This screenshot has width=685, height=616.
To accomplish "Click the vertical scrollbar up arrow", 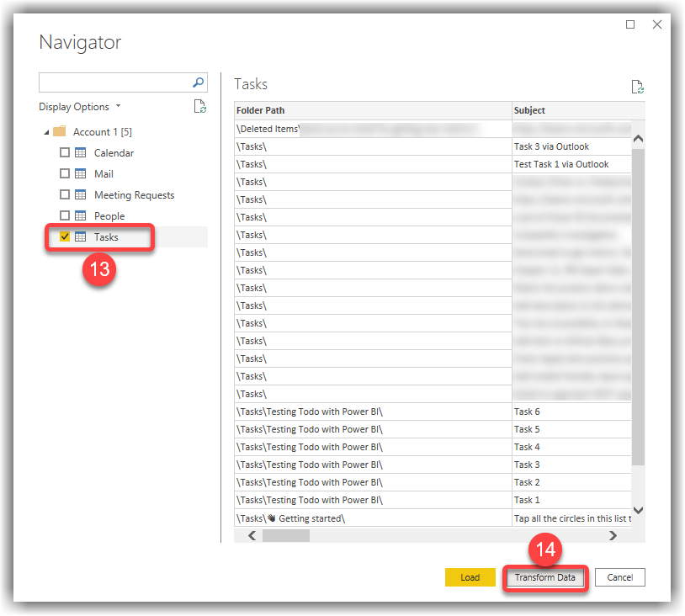I will tap(638, 139).
